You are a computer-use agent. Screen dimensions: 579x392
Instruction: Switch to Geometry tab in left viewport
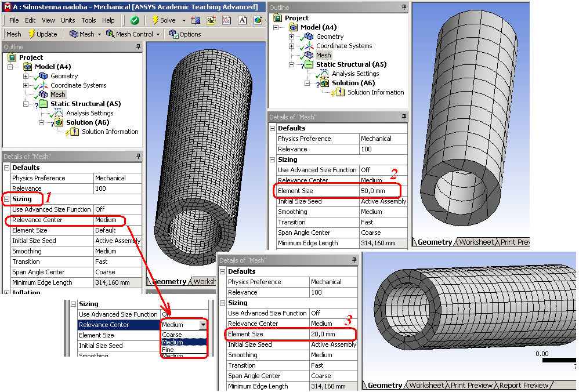pos(169,282)
